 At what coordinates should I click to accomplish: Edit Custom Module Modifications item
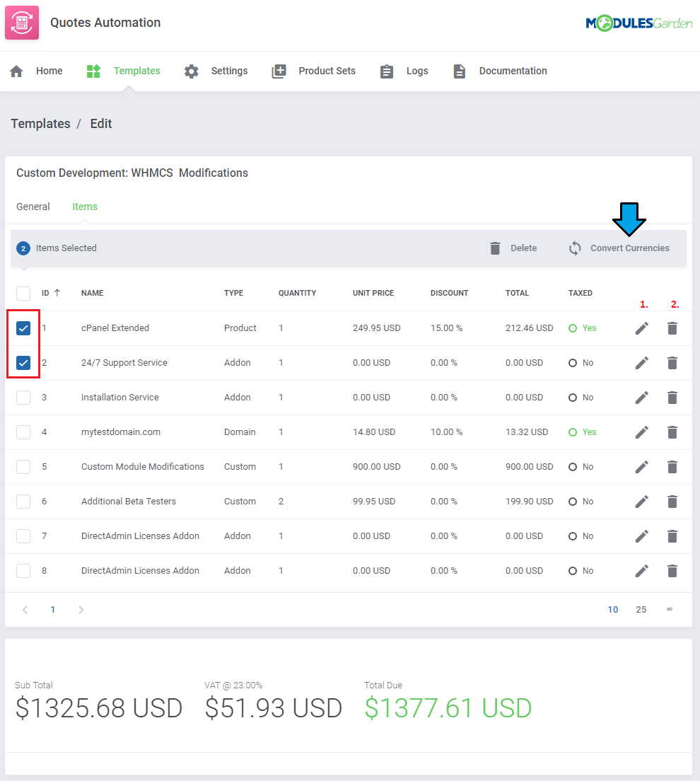tap(642, 467)
